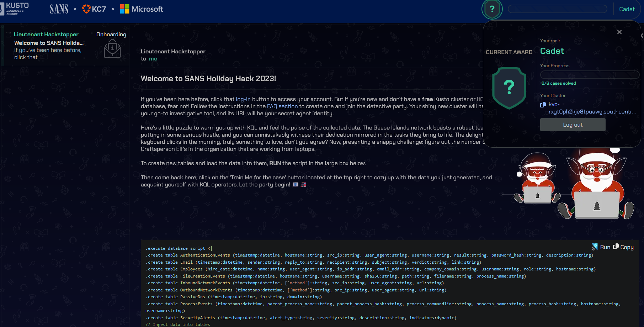This screenshot has height=327, width=644.
Task: Click the SANS logo in header
Action: (x=59, y=9)
